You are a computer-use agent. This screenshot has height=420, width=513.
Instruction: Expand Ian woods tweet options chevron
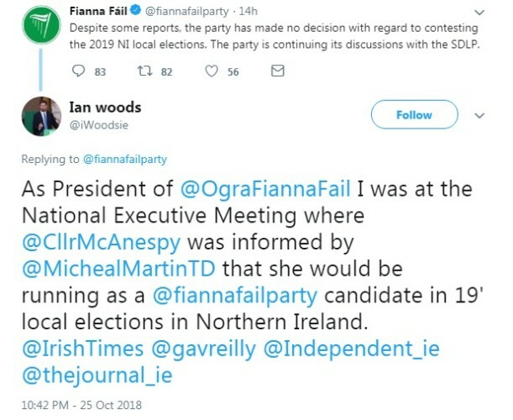[480, 116]
